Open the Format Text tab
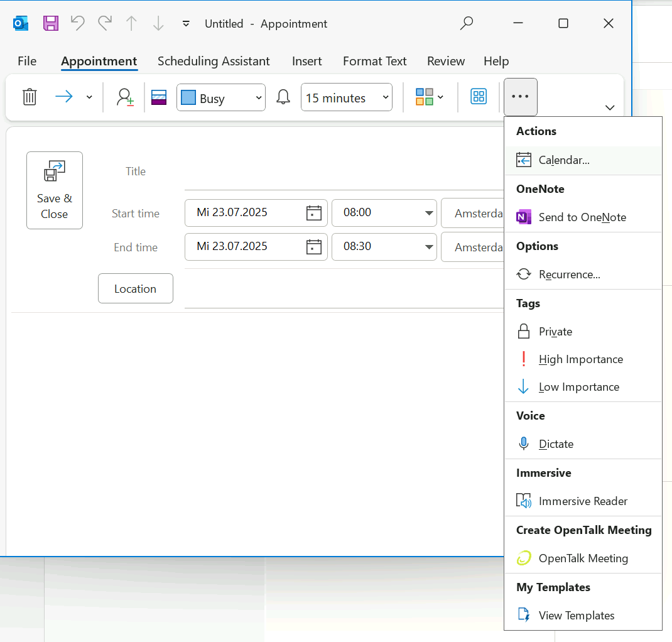Image resolution: width=672 pixels, height=642 pixels. coord(374,61)
